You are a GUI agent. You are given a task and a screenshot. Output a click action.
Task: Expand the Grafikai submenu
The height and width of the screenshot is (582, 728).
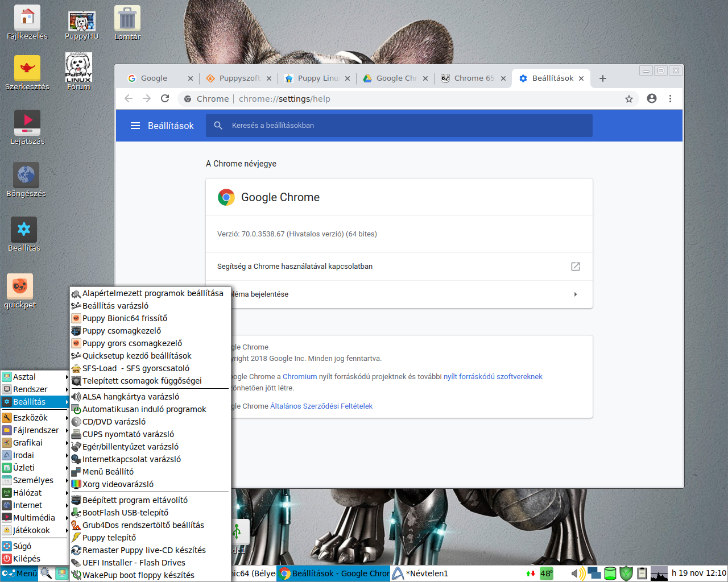(35, 443)
